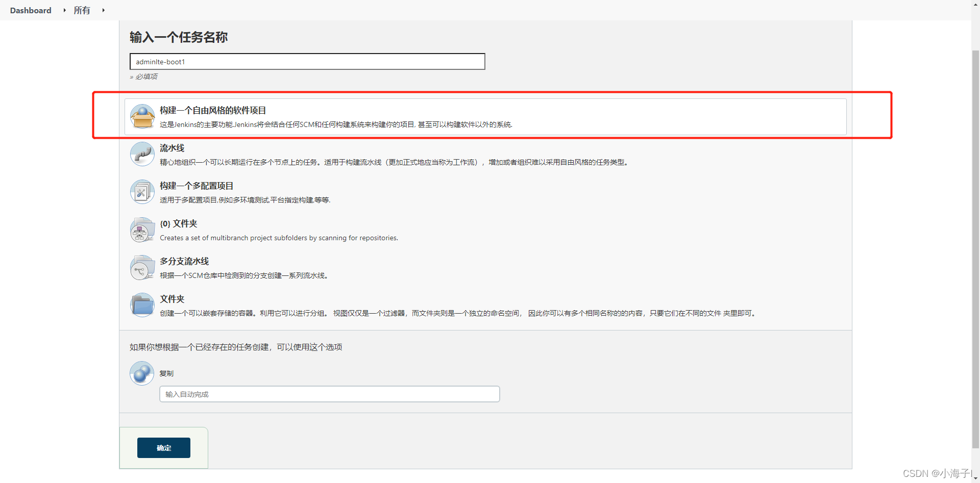The width and height of the screenshot is (980, 483).
Task: Click the 如果你想根据一个已经存在的任务创建 text
Action: (x=236, y=347)
